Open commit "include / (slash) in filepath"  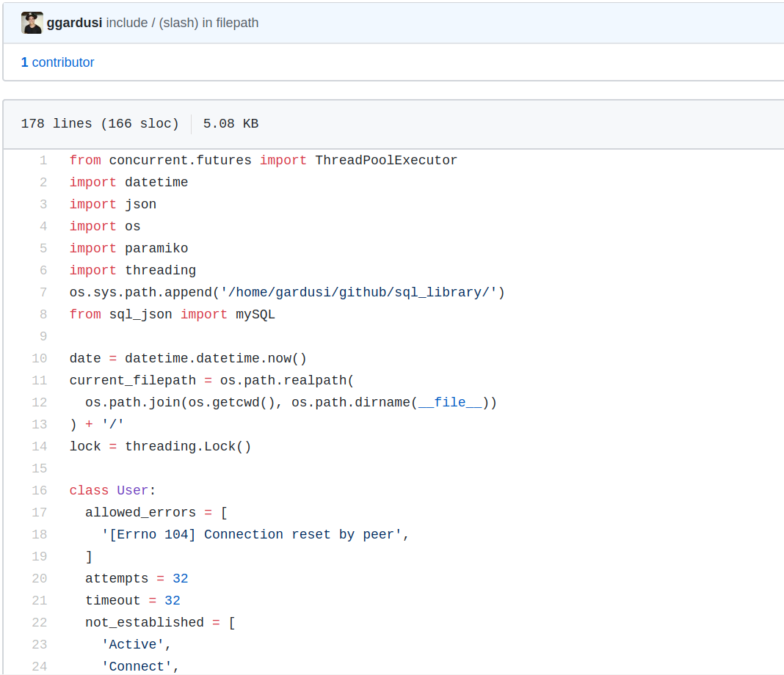click(x=182, y=23)
